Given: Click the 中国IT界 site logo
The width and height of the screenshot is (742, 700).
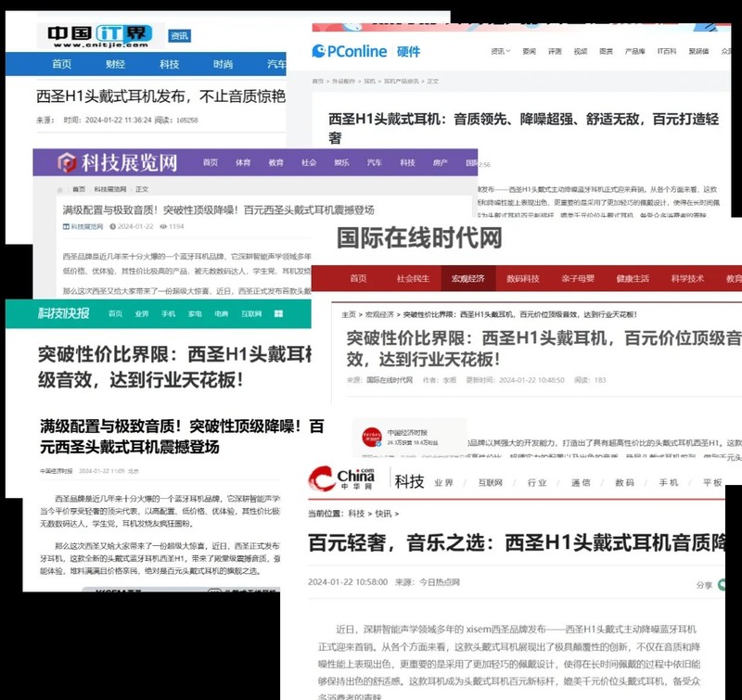Looking at the screenshot, I should pyautogui.click(x=97, y=34).
